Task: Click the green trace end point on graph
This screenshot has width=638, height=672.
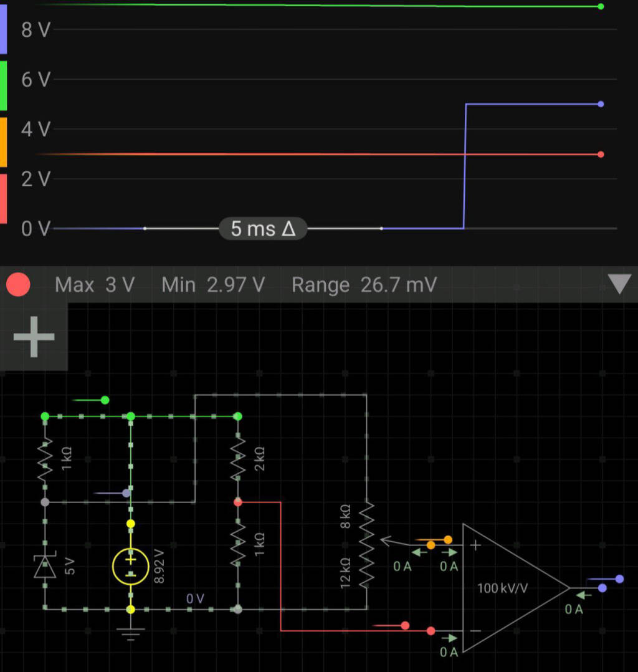Action: tap(601, 6)
